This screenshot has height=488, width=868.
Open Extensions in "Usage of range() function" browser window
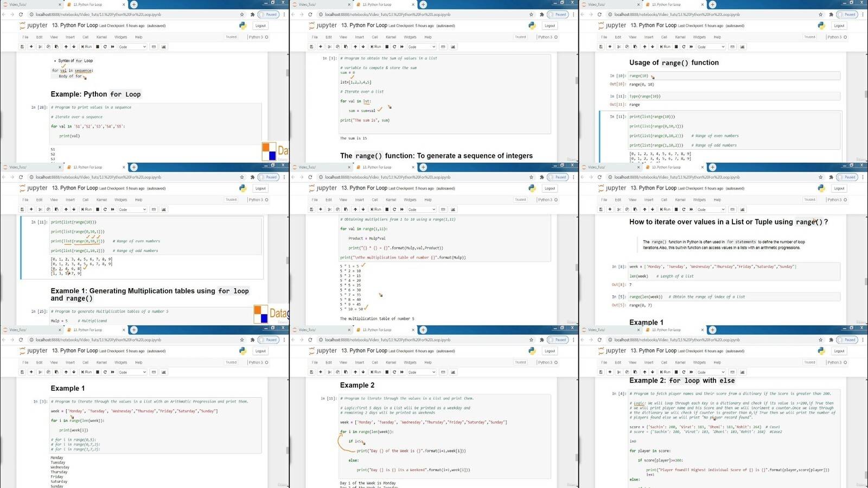click(x=831, y=15)
